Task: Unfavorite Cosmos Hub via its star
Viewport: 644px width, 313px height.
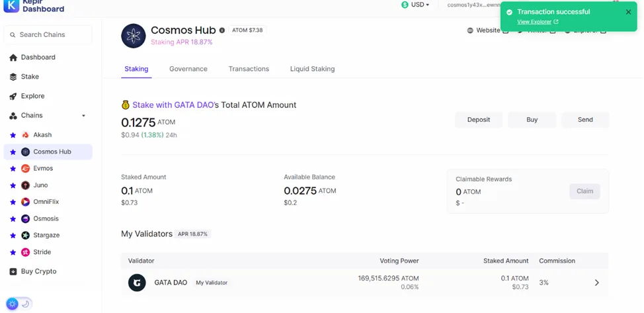Action: pyautogui.click(x=13, y=152)
